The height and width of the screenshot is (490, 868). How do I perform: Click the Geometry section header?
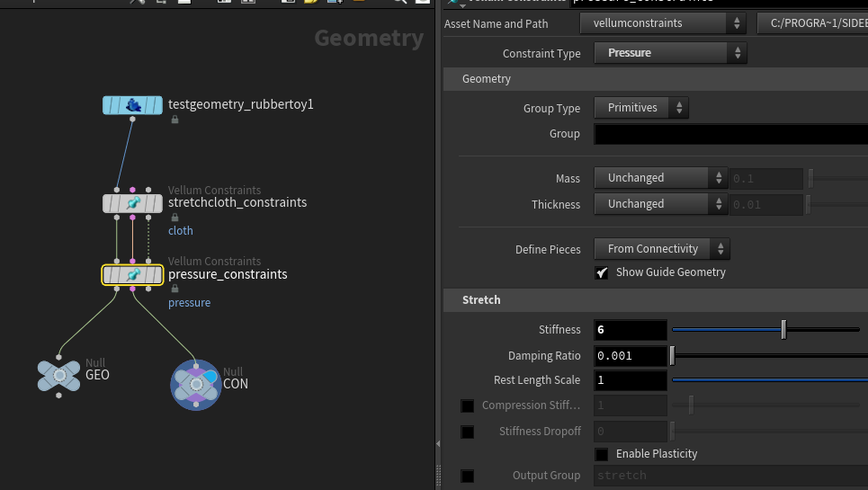tap(487, 79)
